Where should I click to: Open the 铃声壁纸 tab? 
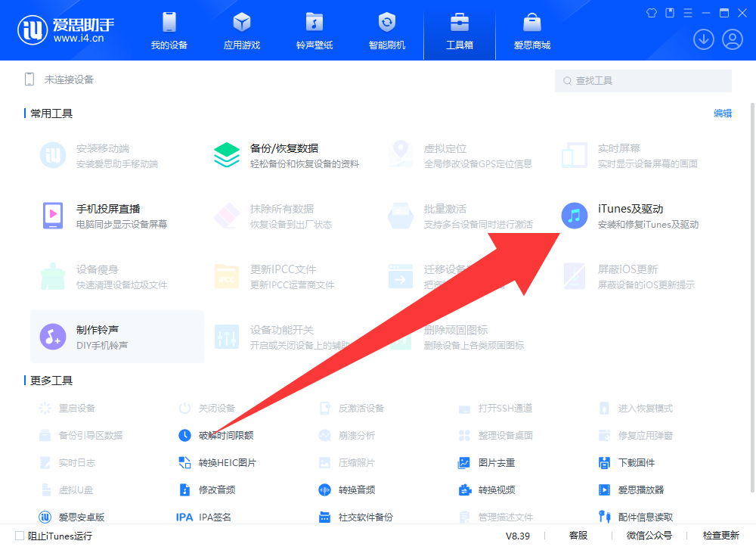coord(314,30)
